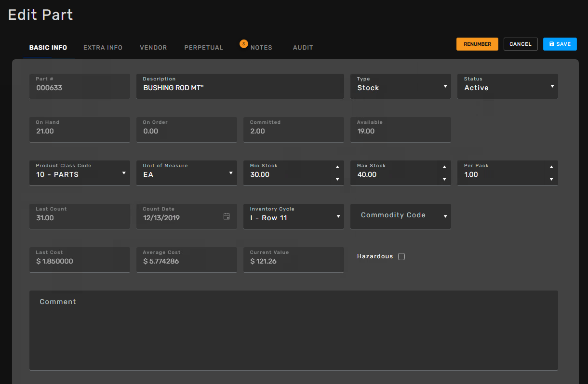Increase Min Stock with up arrow
Viewport: 588px width, 384px height.
pos(337,167)
